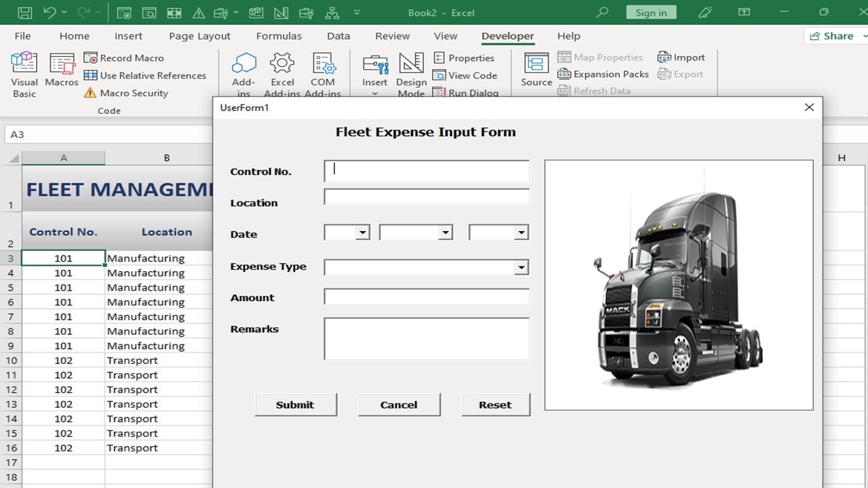Switch to the Data tab
This screenshot has width=868, height=488.
[338, 36]
